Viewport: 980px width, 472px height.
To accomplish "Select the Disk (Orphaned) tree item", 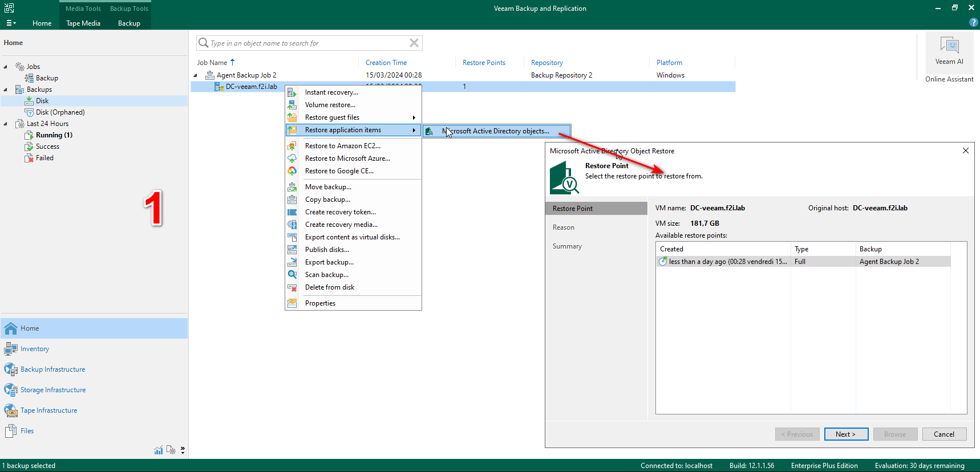I will [x=60, y=112].
